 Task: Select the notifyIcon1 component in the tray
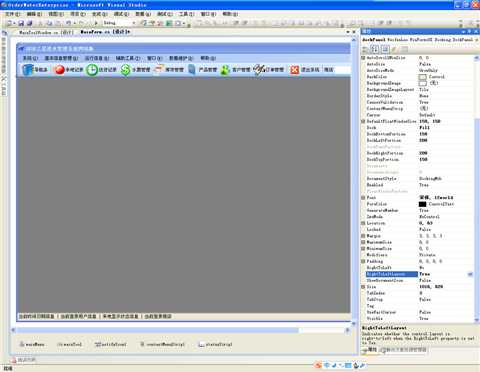click(x=110, y=344)
